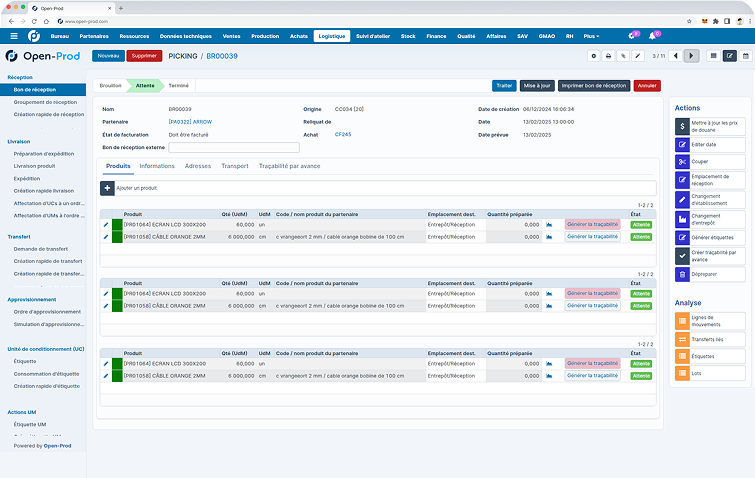The image size is (755, 478).
Task: Click the Nouveau button
Action: [108, 56]
